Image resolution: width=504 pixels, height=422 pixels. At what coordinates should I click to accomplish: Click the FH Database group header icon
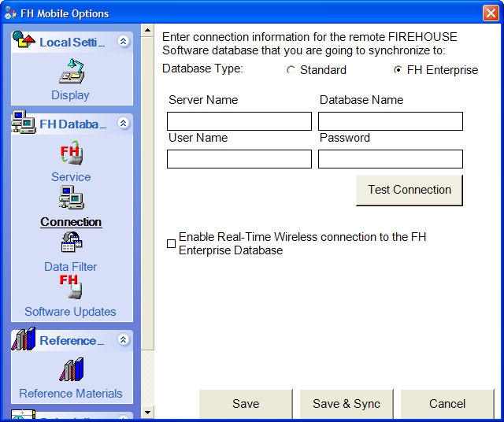[23, 122]
